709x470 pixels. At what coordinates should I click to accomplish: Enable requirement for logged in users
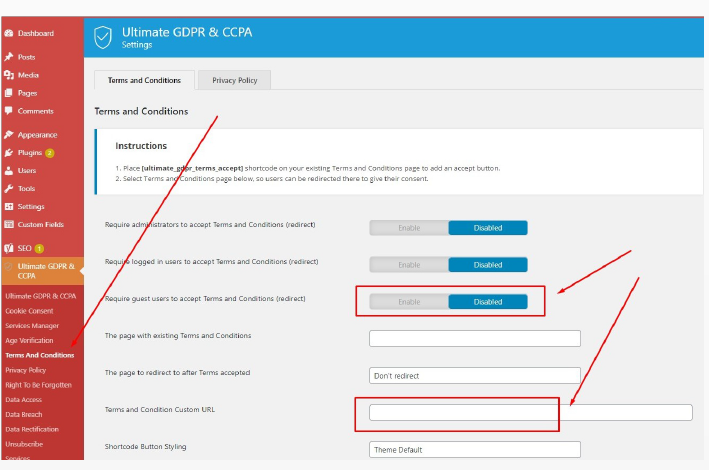tap(409, 265)
